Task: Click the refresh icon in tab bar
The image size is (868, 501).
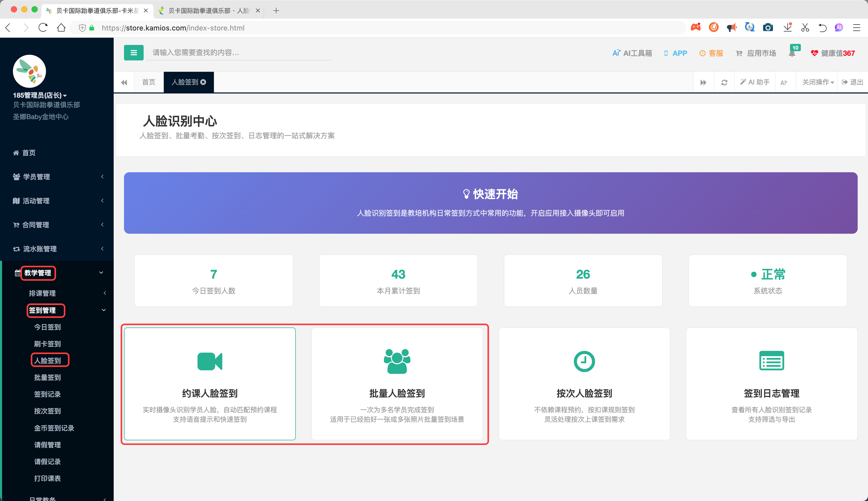Action: pyautogui.click(x=724, y=83)
